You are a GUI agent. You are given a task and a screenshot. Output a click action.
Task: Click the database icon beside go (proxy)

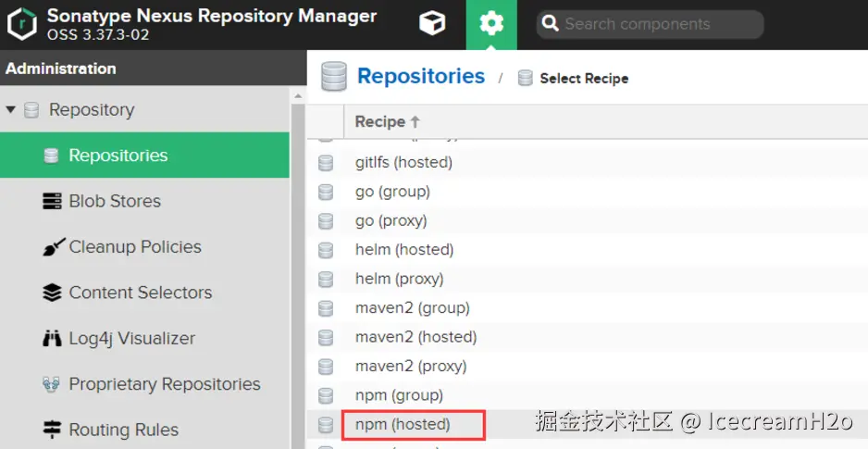[326, 221]
